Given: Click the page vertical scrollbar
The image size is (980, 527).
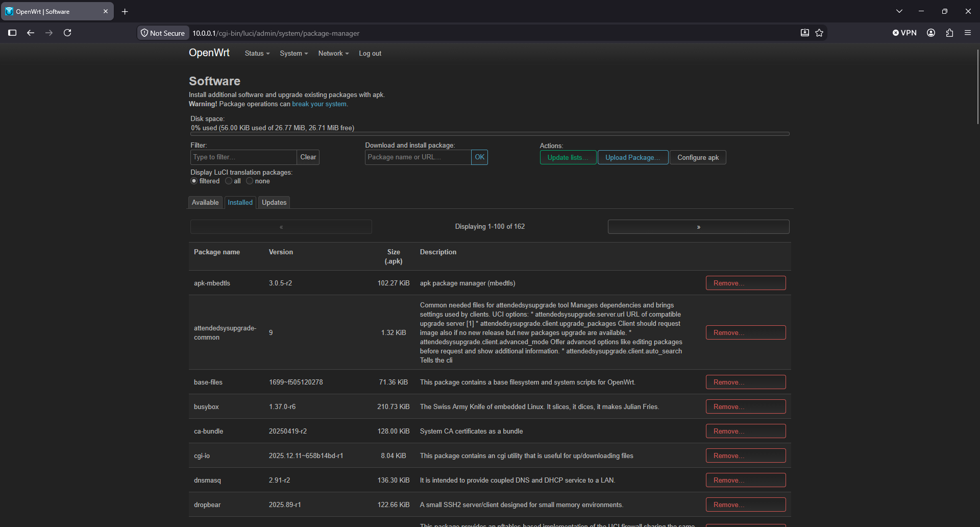Looking at the screenshot, I should coord(977,87).
